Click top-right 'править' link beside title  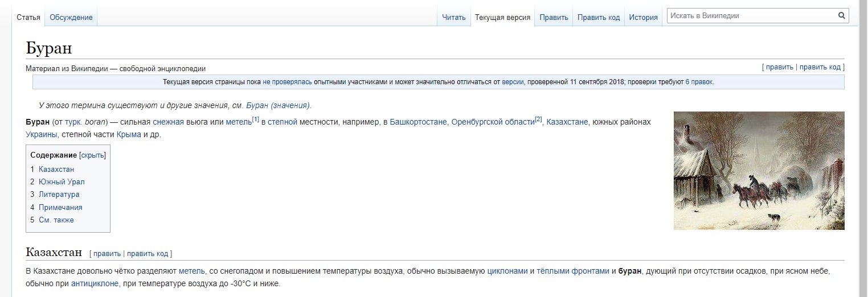[x=779, y=67]
